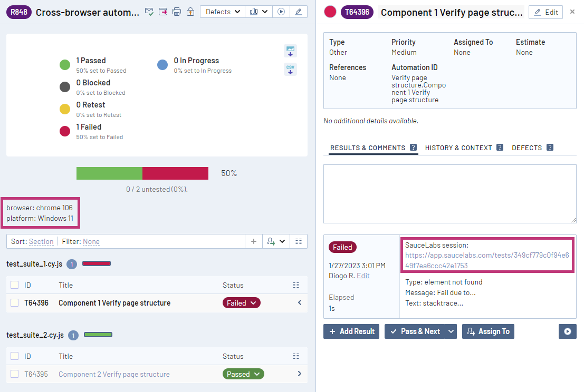Click into the comment text area
The width and height of the screenshot is (584, 392).
pyautogui.click(x=449, y=193)
